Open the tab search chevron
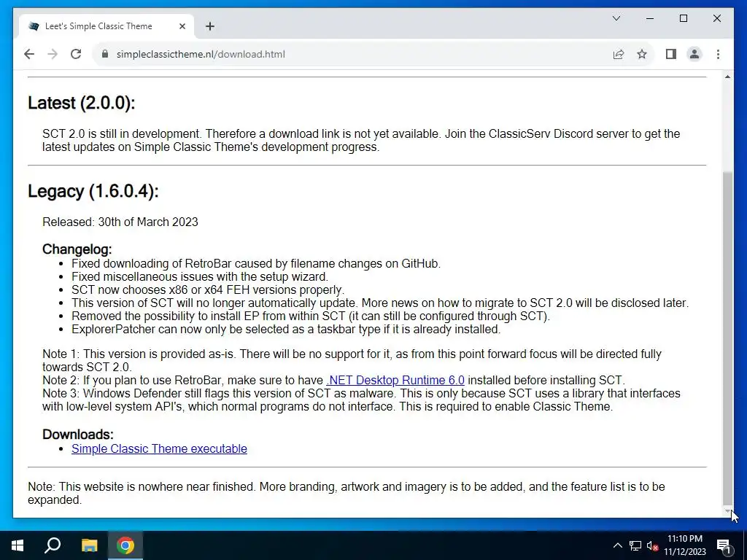Screen dimensions: 747x560 tap(616, 18)
